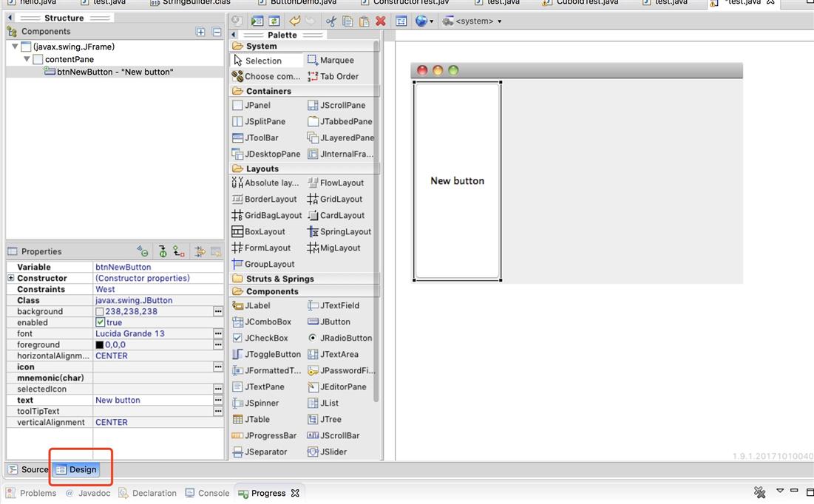Select JTable in the palette
This screenshot has width=814, height=504.
[251, 420]
